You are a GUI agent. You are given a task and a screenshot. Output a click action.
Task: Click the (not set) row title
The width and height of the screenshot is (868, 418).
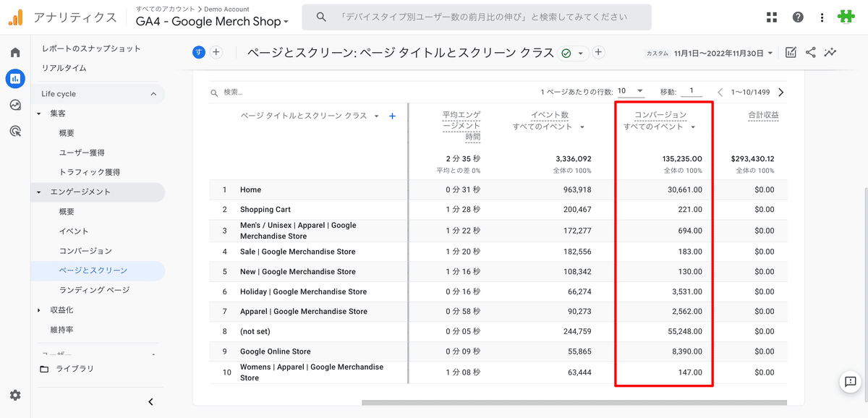[254, 331]
